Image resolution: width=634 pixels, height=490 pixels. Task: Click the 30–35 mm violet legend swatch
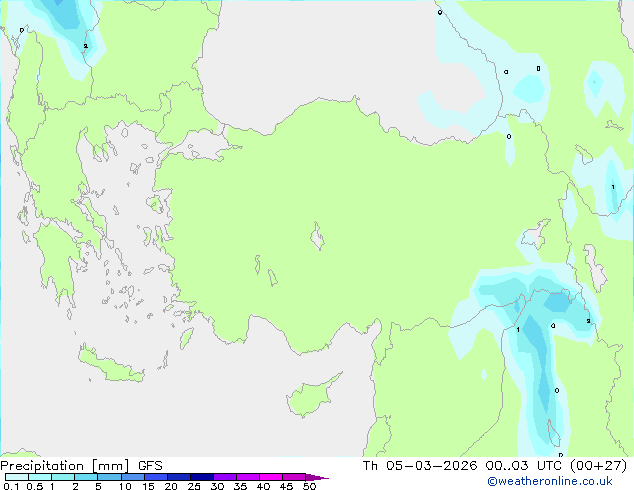225,477
